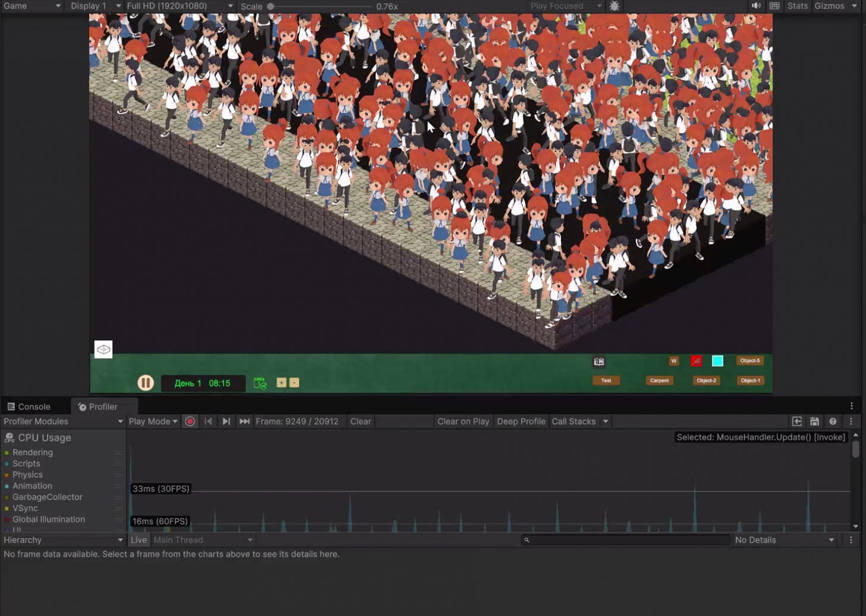
Task: Open the Game view type dropdown
Action: pyautogui.click(x=32, y=6)
